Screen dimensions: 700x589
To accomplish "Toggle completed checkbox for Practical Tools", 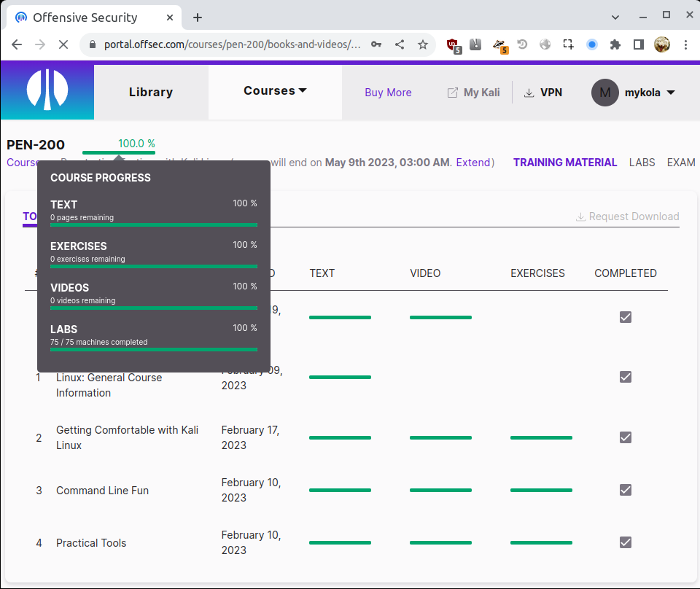I will 626,542.
